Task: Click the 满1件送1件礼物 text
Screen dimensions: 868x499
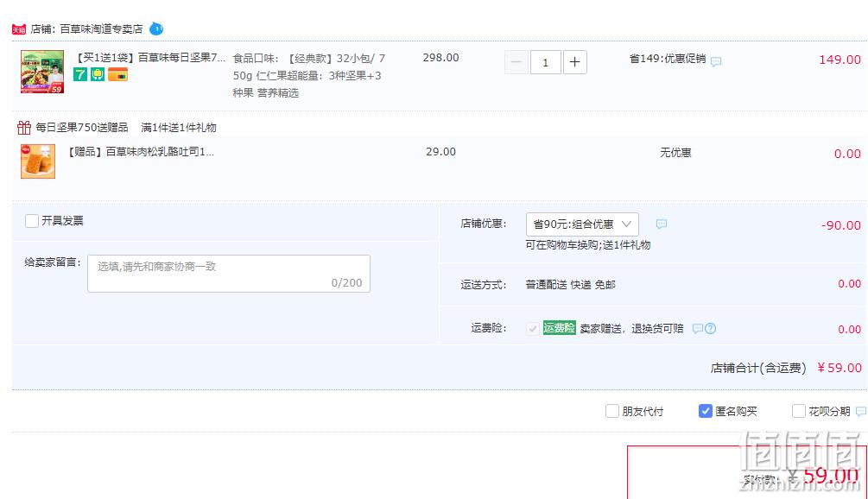Action: pyautogui.click(x=178, y=128)
